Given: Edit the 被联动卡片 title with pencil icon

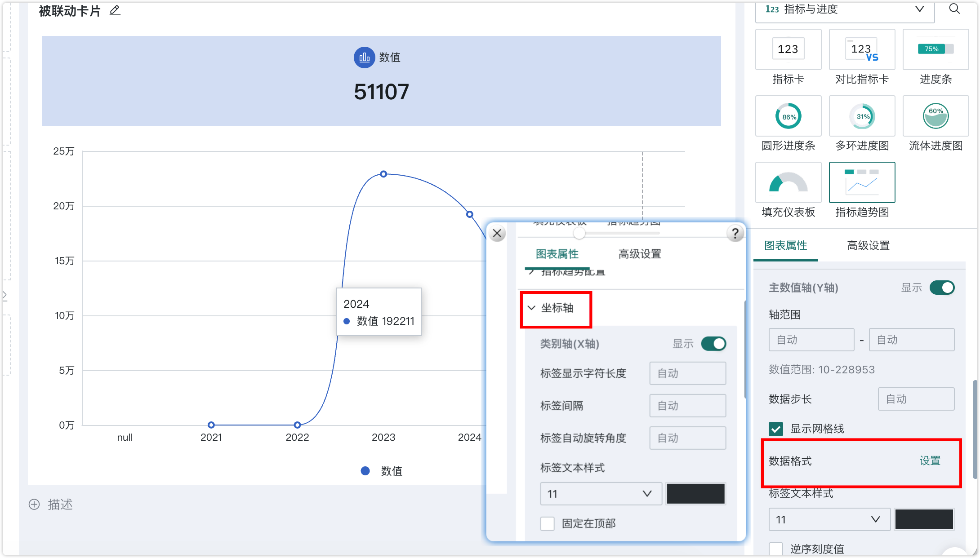Looking at the screenshot, I should (x=115, y=10).
